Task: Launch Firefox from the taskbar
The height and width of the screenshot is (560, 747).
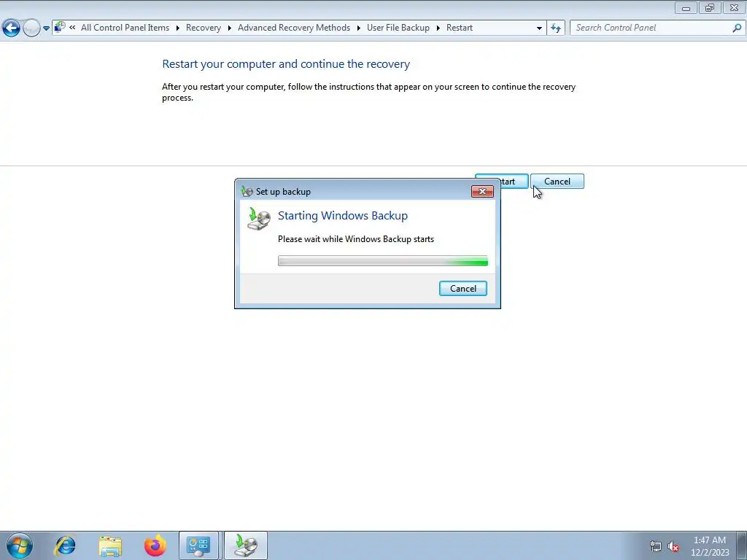Action: [155, 545]
